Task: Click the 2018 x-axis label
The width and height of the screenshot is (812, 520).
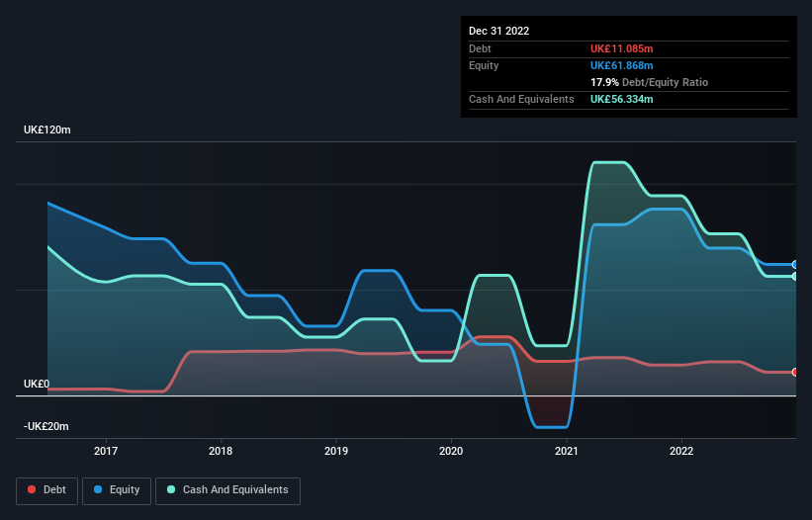Action: 221,451
